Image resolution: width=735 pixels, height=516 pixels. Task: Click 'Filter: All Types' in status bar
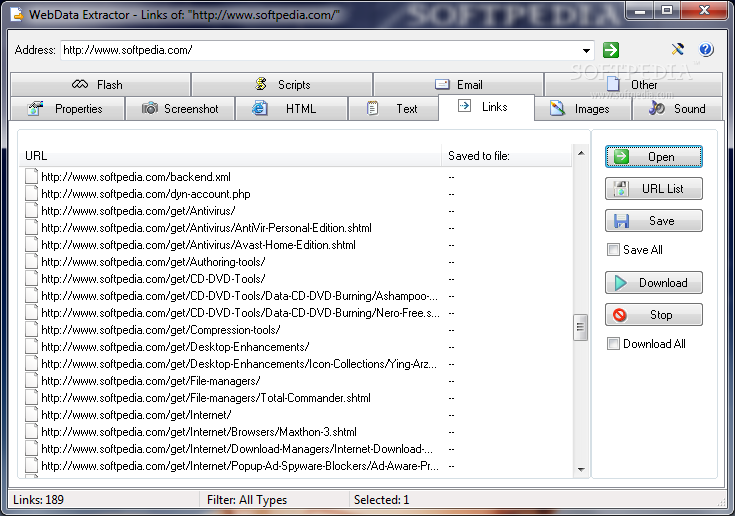pyautogui.click(x=247, y=500)
